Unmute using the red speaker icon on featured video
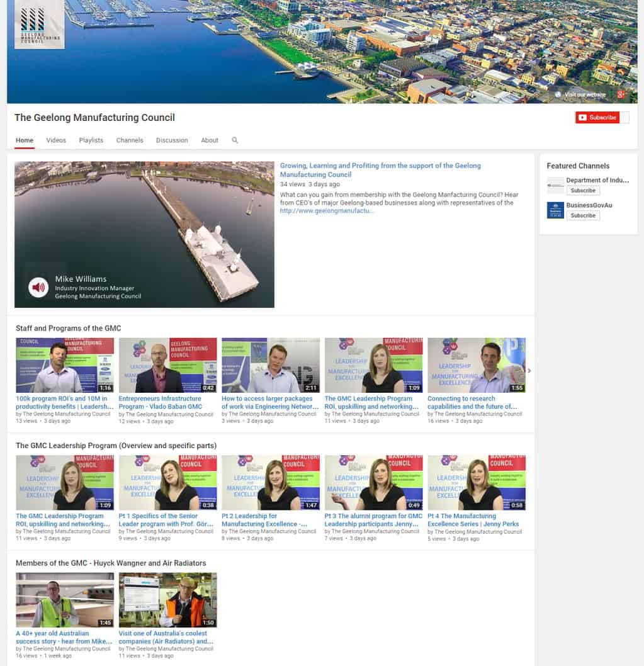 point(38,288)
